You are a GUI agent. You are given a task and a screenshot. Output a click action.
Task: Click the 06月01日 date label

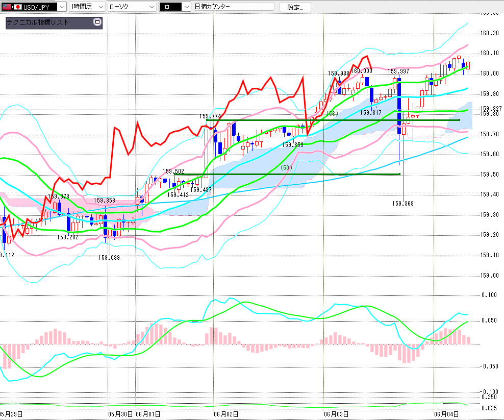click(x=148, y=414)
